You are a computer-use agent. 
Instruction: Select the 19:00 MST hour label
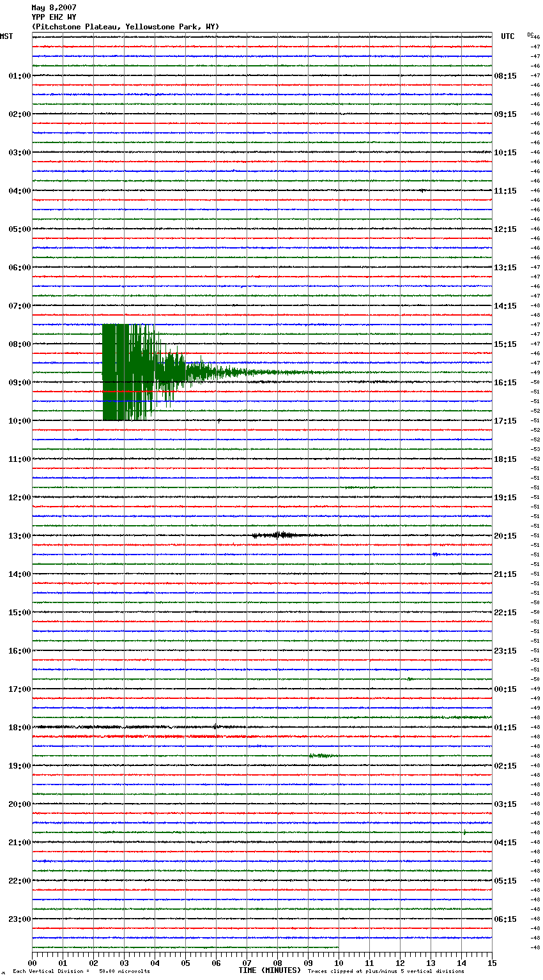(20, 766)
